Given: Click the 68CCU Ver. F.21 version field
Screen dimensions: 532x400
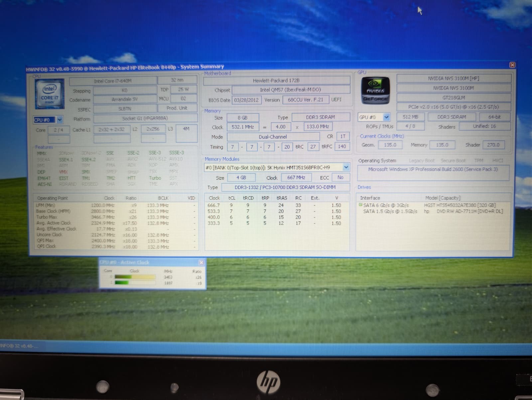Looking at the screenshot, I should pos(306,100).
